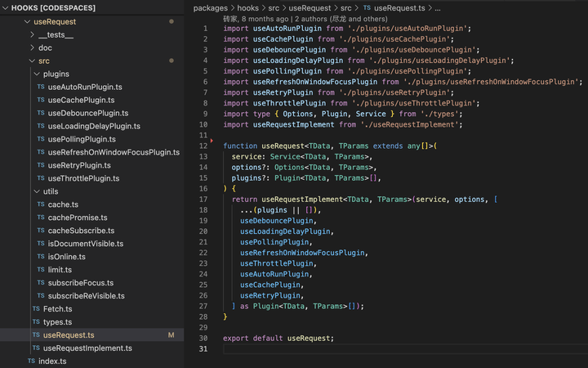Select the 'packages' breadcrumb segment
Screen dimensions: 588x368
(x=211, y=7)
